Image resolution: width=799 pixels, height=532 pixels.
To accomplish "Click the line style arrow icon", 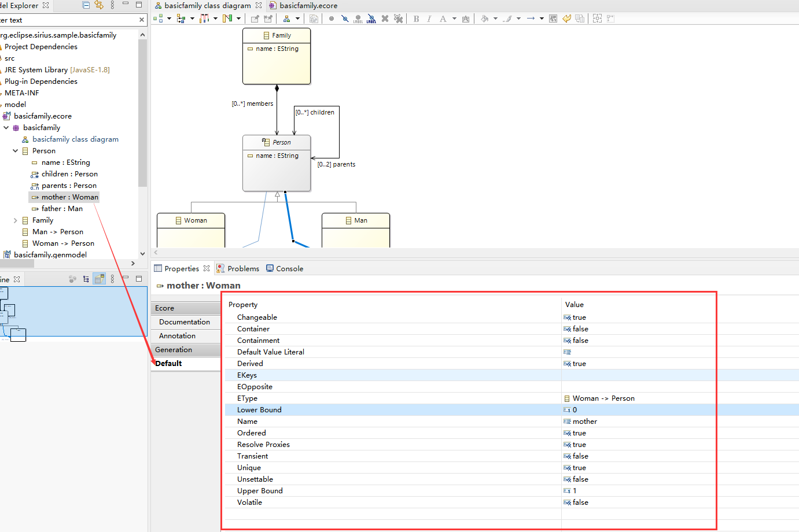I will coord(531,19).
